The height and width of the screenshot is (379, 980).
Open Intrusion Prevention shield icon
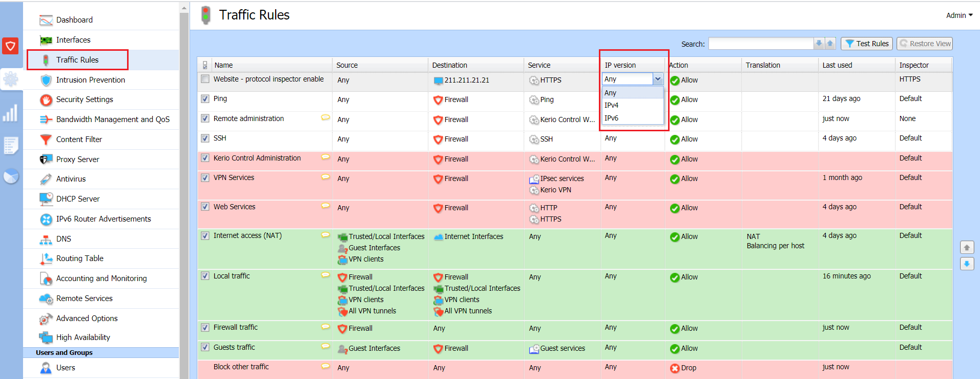46,80
